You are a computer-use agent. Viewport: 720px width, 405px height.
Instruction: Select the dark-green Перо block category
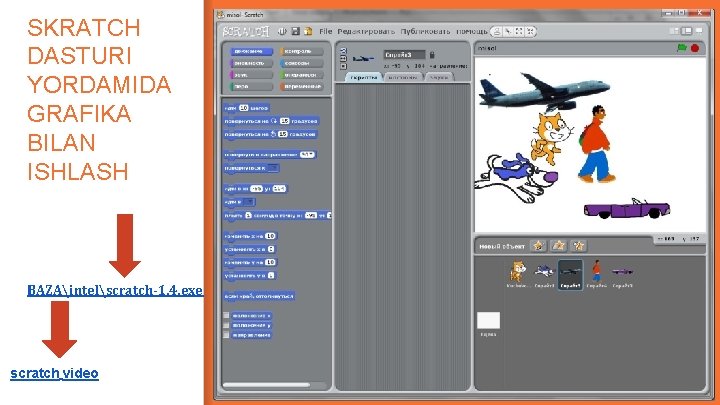[251, 86]
